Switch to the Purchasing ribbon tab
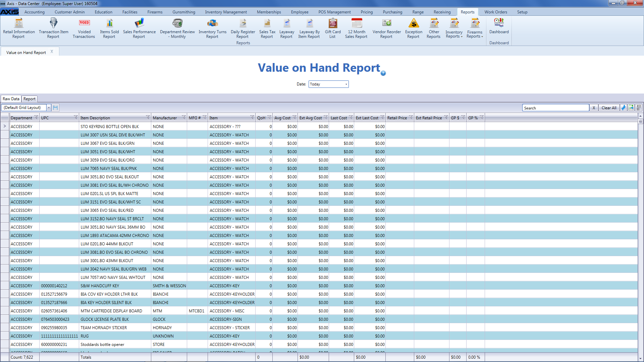The height and width of the screenshot is (362, 644). click(x=392, y=12)
